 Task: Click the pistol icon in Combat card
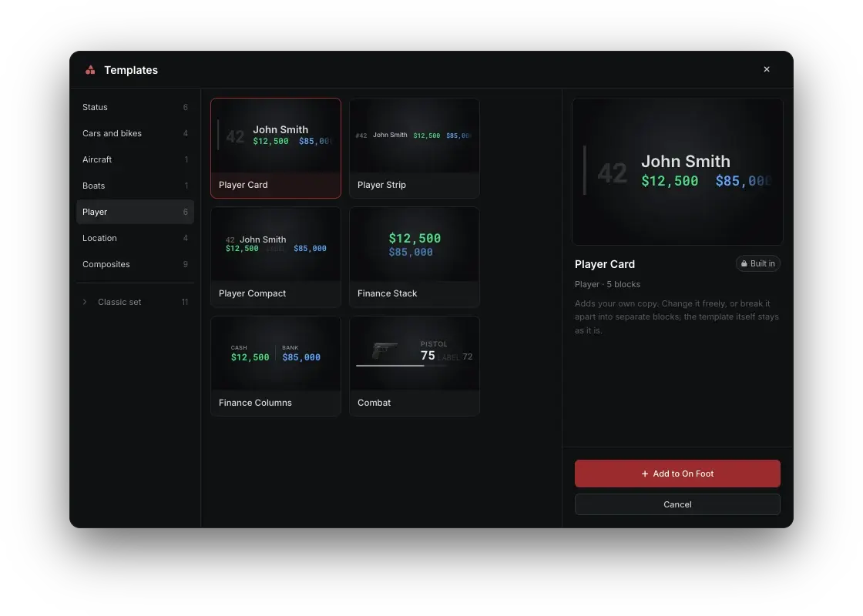[384, 350]
